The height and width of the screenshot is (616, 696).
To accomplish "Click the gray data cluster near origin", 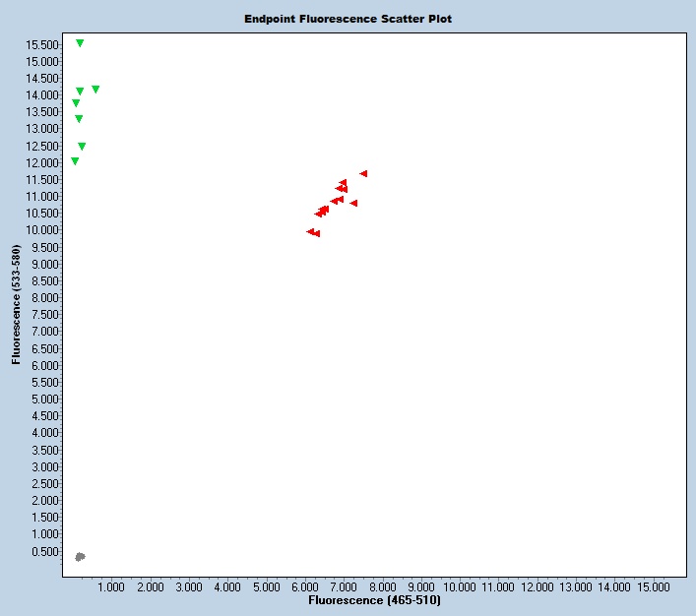I will [80, 557].
